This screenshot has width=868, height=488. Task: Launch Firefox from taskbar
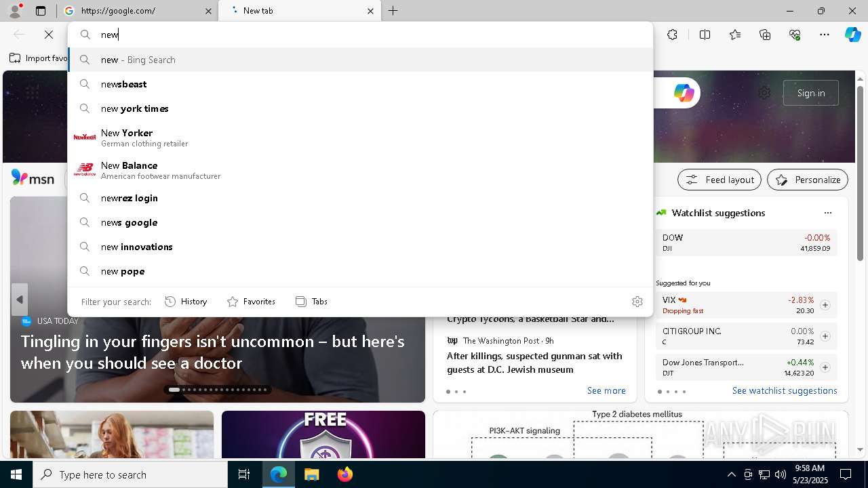pyautogui.click(x=344, y=474)
